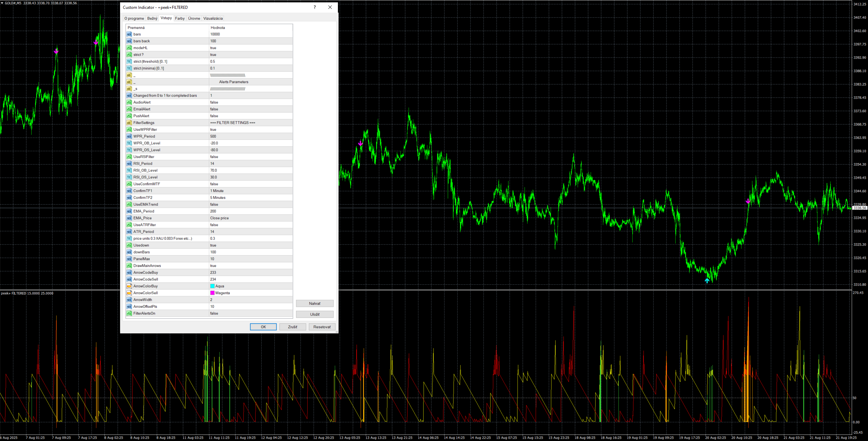The width and height of the screenshot is (868, 441).
Task: Switch to the Farby tab
Action: pyautogui.click(x=180, y=18)
